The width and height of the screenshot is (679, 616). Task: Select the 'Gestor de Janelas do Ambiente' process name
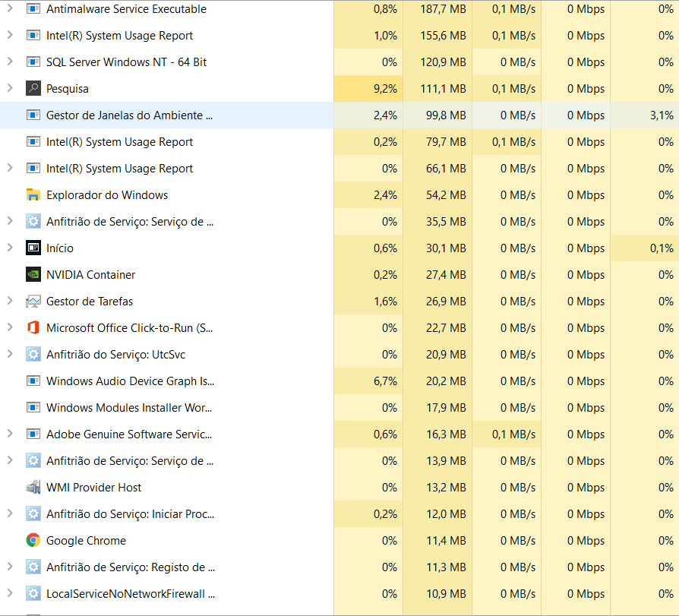(129, 115)
